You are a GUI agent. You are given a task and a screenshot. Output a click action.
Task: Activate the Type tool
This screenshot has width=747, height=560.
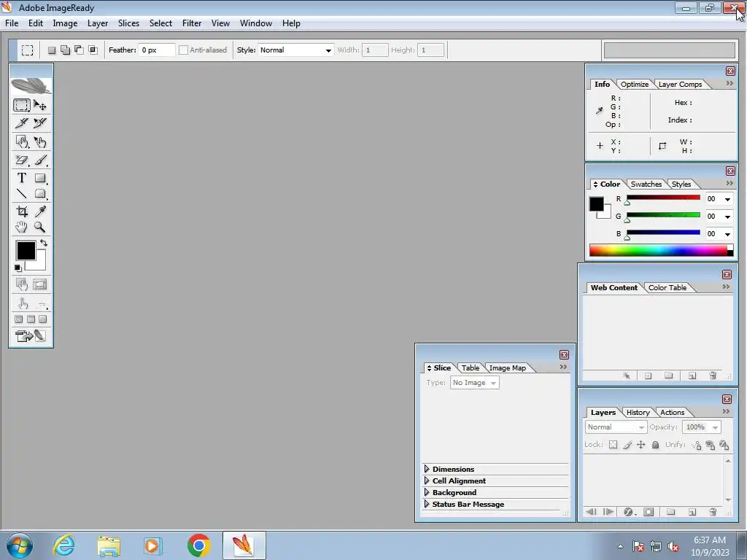coord(21,178)
